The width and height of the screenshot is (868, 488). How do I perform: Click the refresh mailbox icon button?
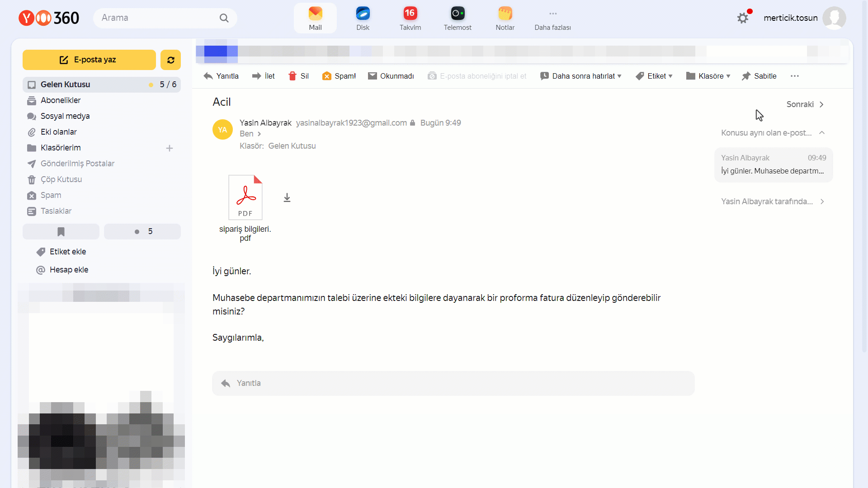170,60
